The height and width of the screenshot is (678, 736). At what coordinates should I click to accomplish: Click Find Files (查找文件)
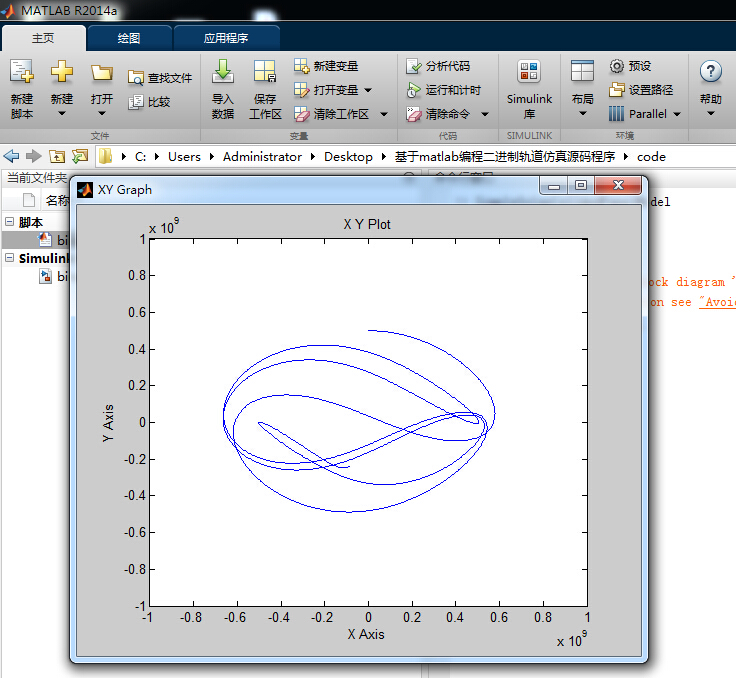coord(160,77)
